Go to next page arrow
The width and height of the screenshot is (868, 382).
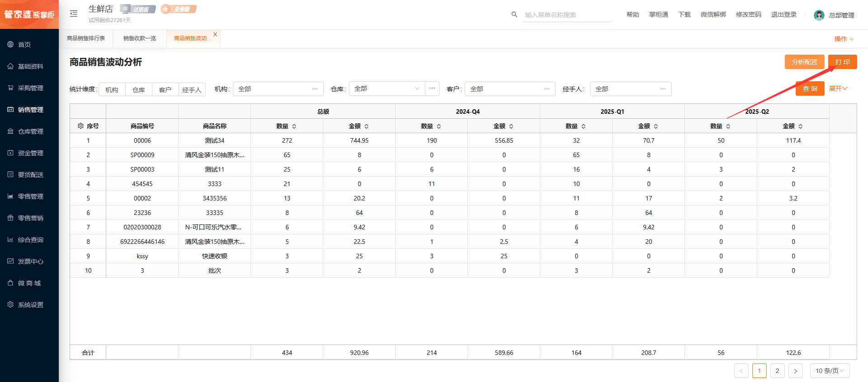(795, 371)
